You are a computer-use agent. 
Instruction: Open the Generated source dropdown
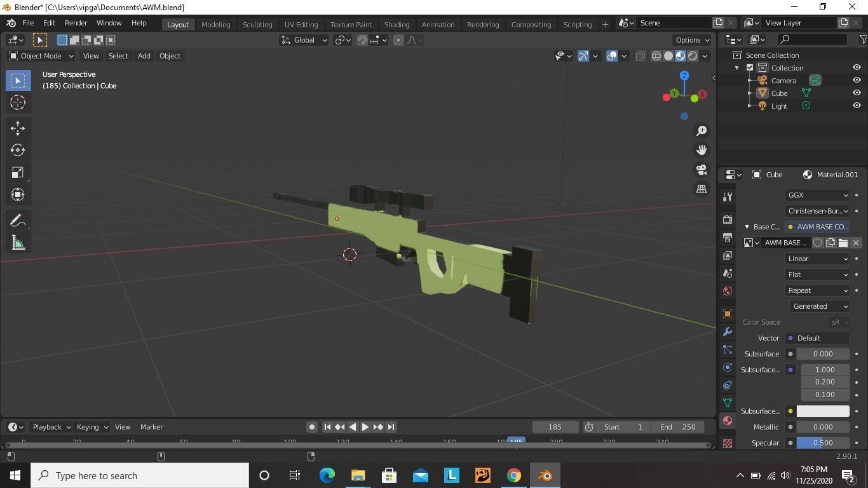[820, 306]
